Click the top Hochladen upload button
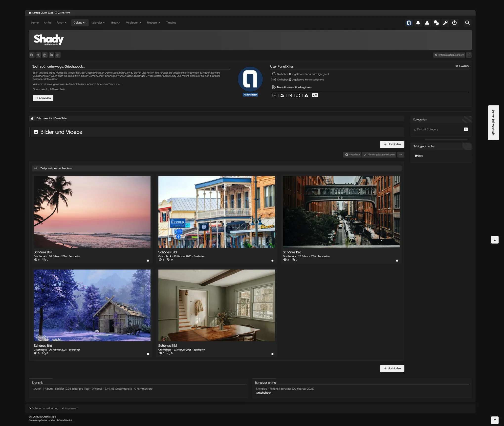 pos(392,144)
